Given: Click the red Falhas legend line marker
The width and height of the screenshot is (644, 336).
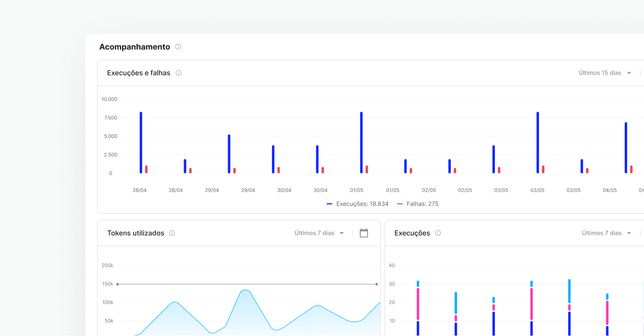Looking at the screenshot, I should point(400,204).
